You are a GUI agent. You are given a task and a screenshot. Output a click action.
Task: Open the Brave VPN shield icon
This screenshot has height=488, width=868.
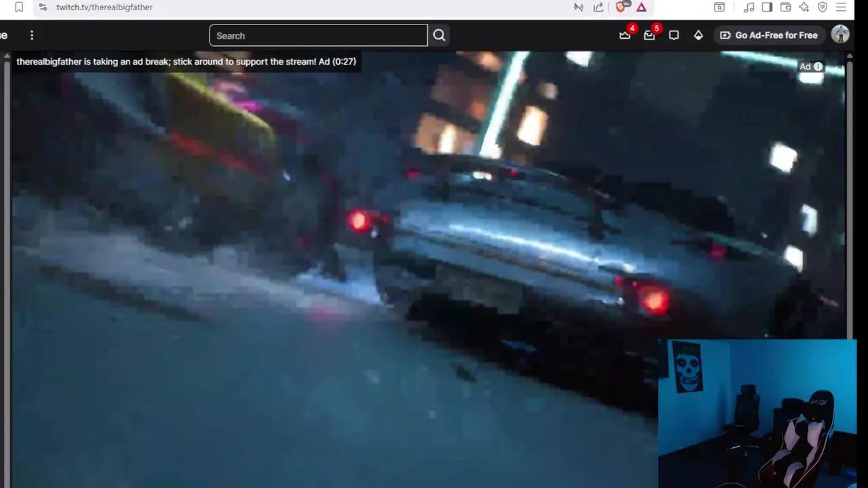tap(823, 7)
